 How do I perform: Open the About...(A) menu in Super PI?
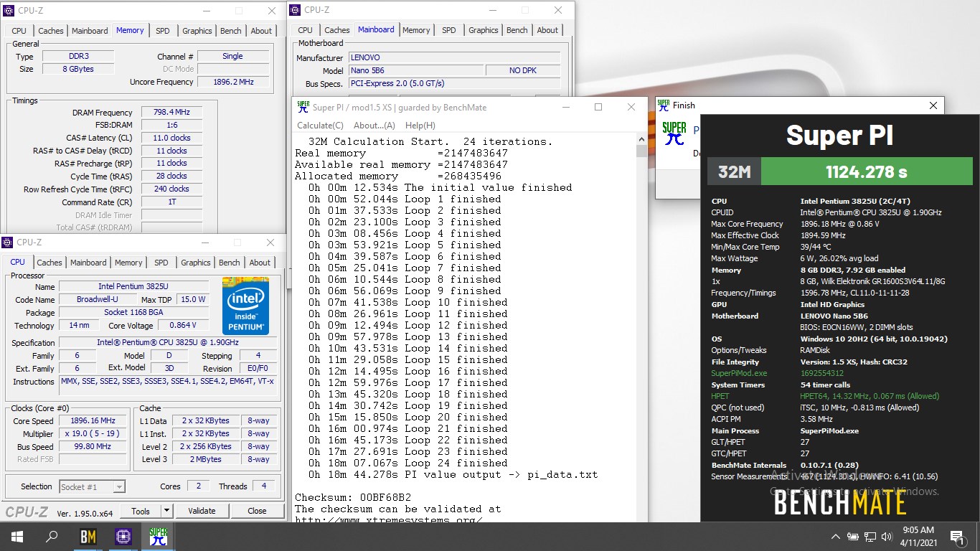[x=374, y=125]
